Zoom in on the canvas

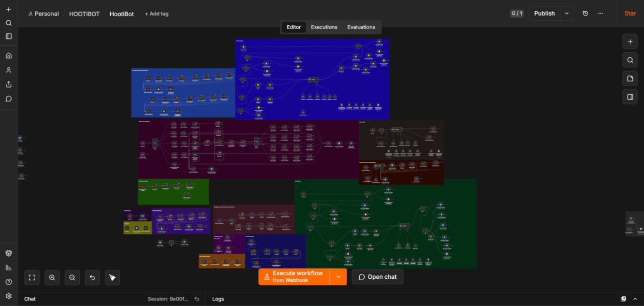point(52,277)
